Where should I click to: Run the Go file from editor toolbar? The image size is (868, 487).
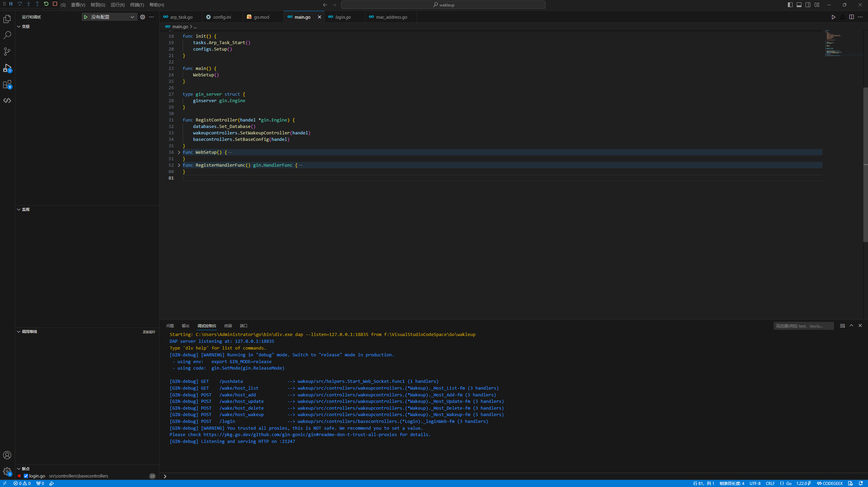pyautogui.click(x=833, y=17)
